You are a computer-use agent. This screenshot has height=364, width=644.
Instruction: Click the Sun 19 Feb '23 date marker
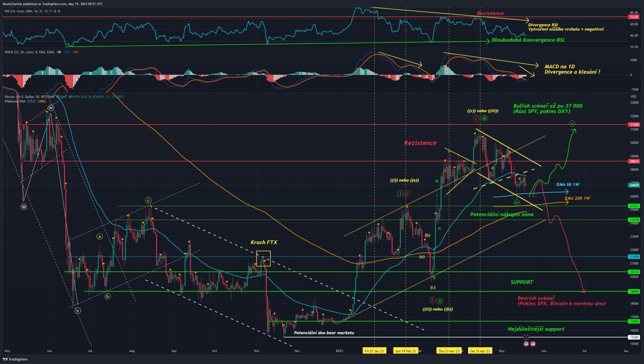tap(405, 351)
